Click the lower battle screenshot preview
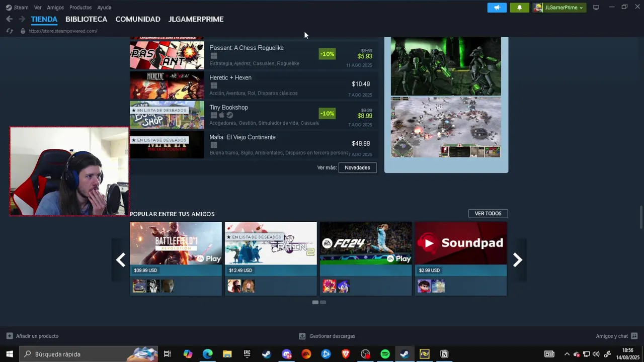644x362 pixels. pyautogui.click(x=446, y=127)
